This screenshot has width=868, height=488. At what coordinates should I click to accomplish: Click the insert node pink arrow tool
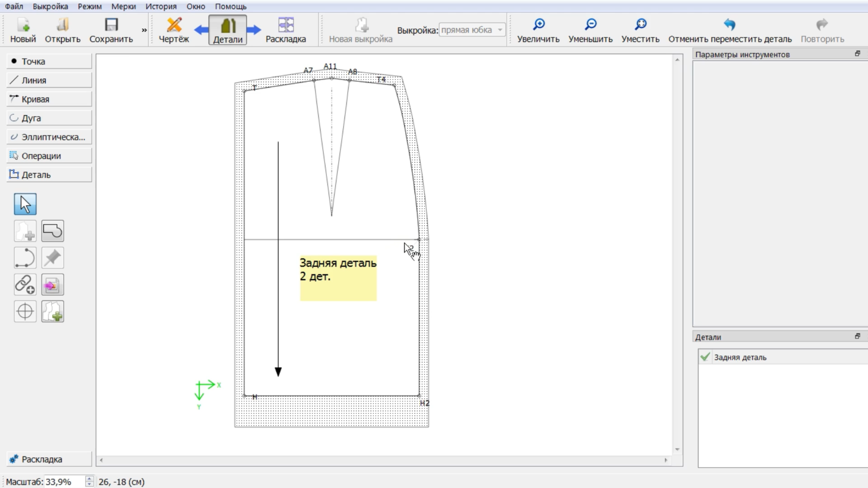point(53,285)
